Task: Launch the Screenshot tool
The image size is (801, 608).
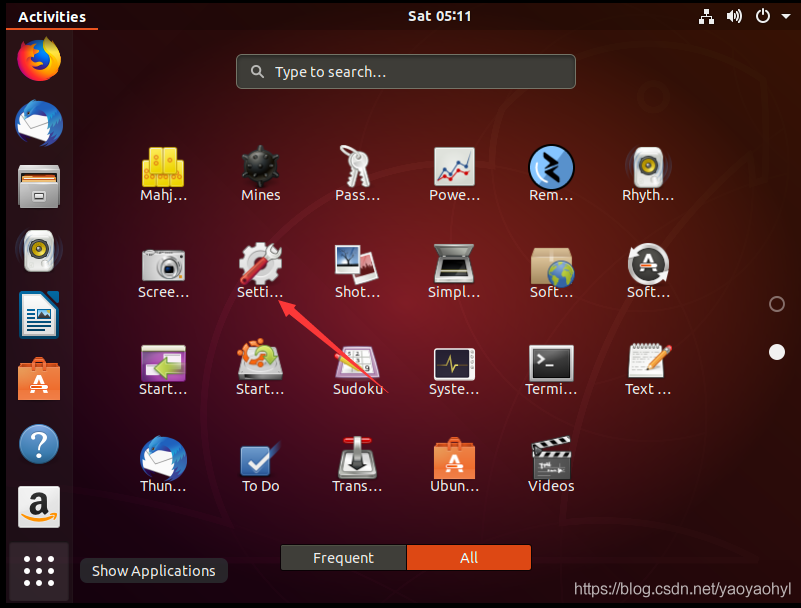Action: tap(163, 271)
